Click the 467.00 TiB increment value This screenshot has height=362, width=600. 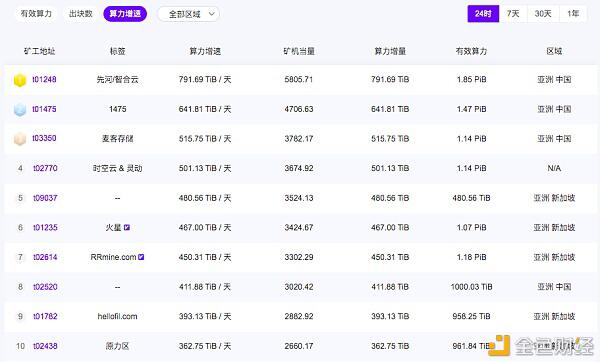click(390, 228)
